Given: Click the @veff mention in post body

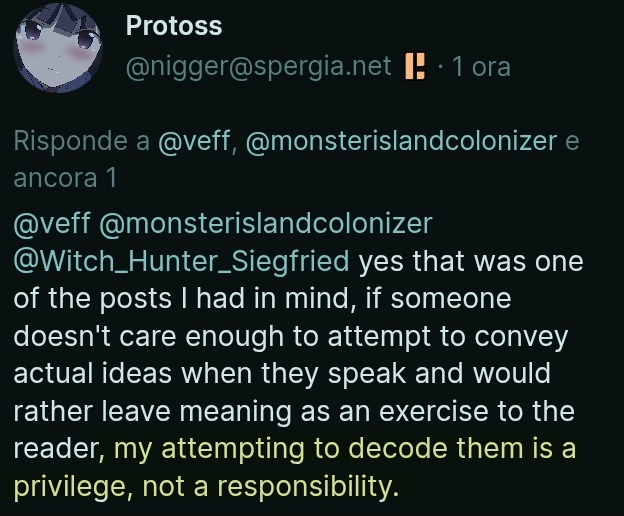Looking at the screenshot, I should point(50,224).
